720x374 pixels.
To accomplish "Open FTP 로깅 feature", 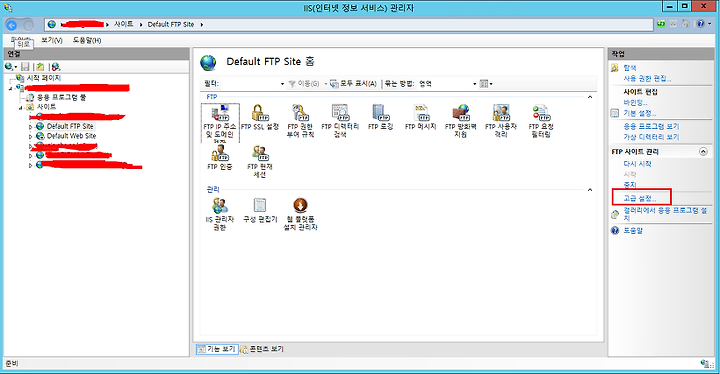I will coord(380,118).
